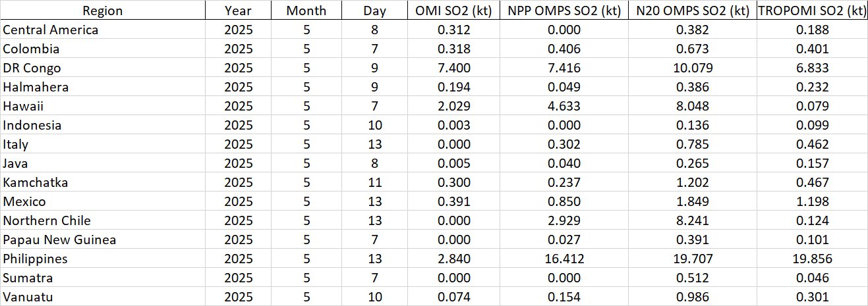Click the Region column header

pos(102,11)
